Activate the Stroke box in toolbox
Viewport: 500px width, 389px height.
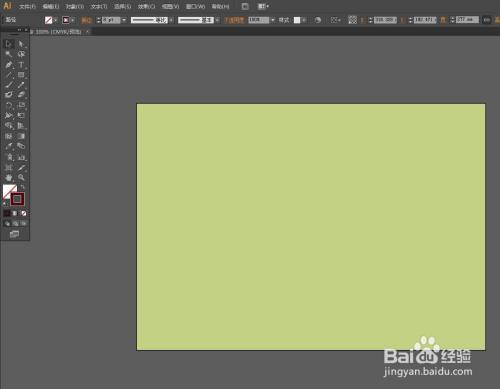coord(17,199)
